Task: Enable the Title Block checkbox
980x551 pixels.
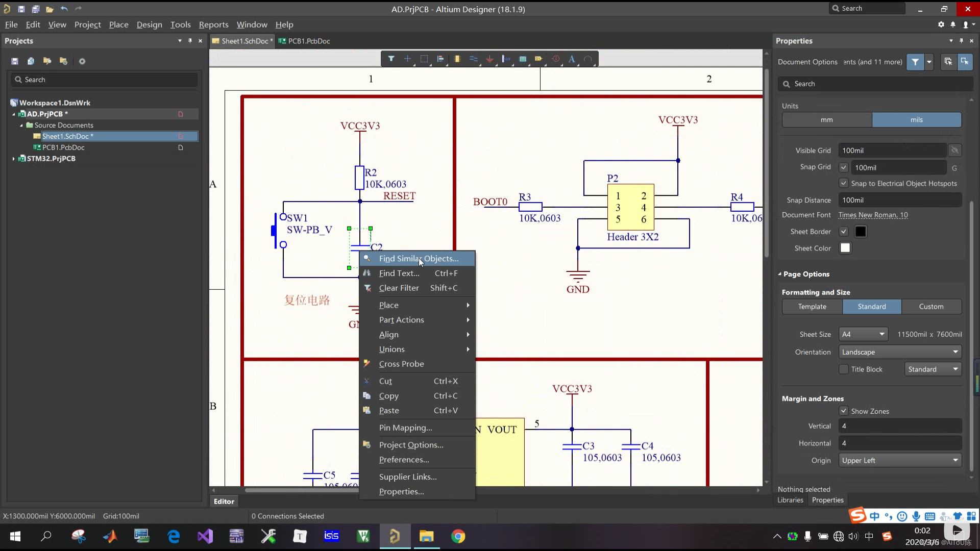Action: (844, 369)
